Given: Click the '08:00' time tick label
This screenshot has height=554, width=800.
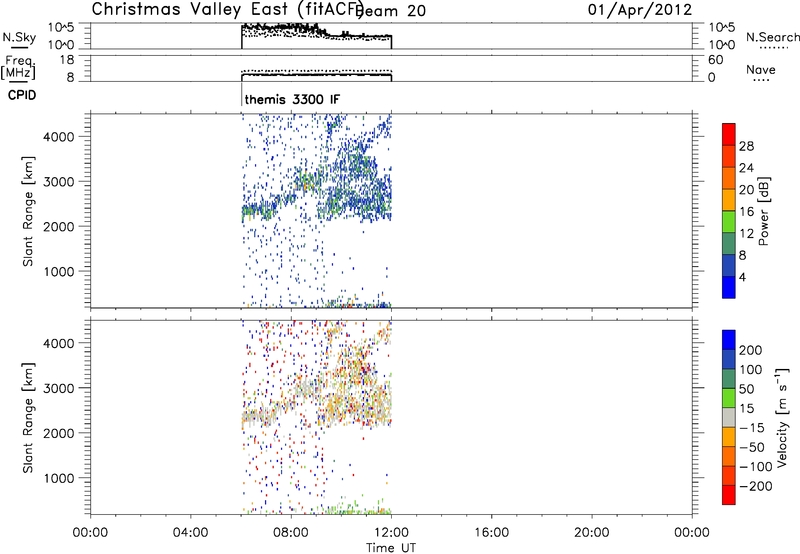Looking at the screenshot, I should pos(291,533).
